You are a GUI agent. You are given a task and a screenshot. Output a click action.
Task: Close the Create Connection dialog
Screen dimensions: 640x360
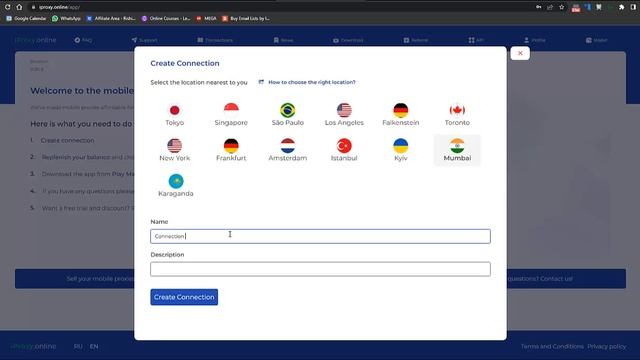(x=520, y=53)
